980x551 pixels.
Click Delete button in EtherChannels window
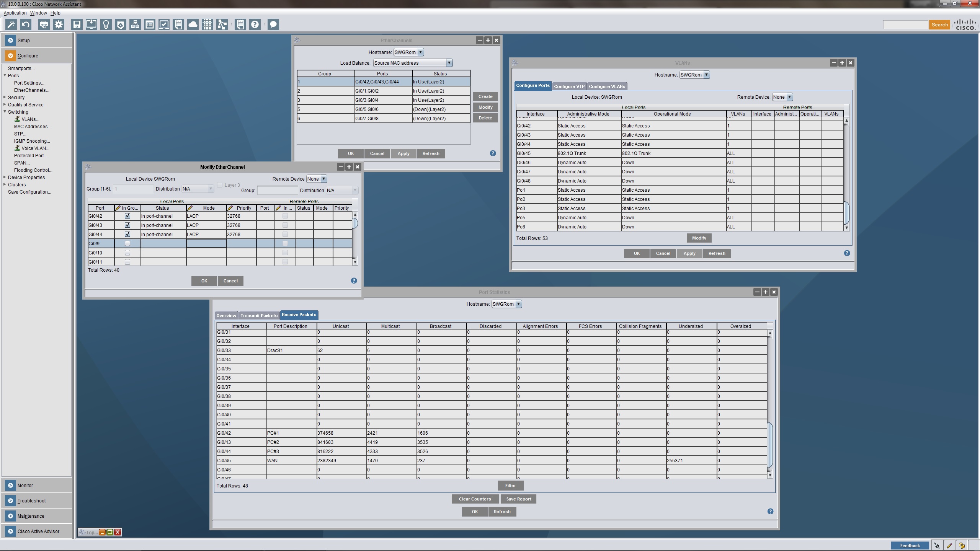[x=485, y=118]
